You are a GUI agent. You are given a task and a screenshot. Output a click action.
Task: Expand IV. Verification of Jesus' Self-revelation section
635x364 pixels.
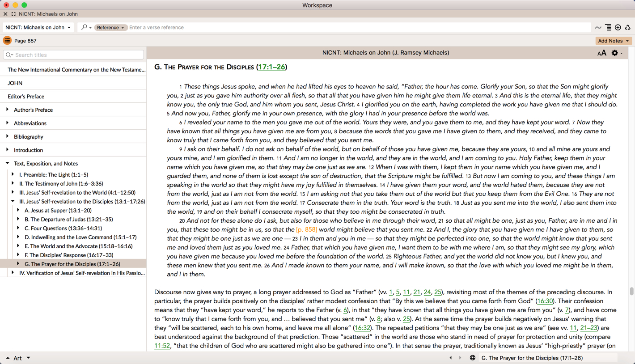tap(13, 273)
